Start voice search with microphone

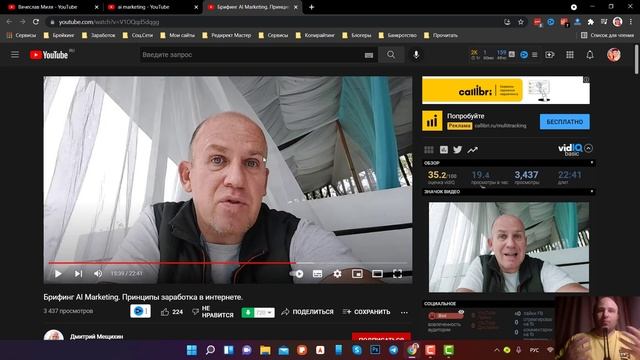coord(416,55)
